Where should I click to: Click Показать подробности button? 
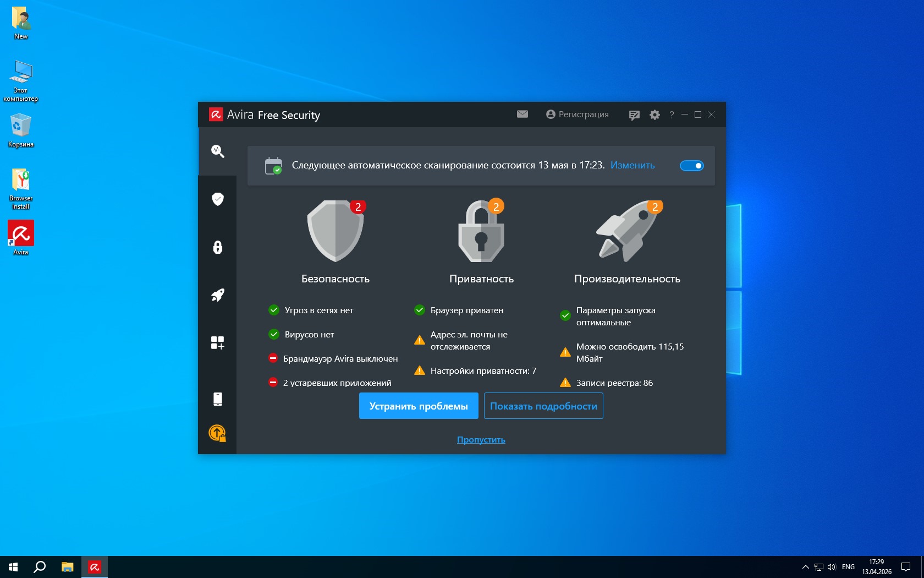coord(543,406)
